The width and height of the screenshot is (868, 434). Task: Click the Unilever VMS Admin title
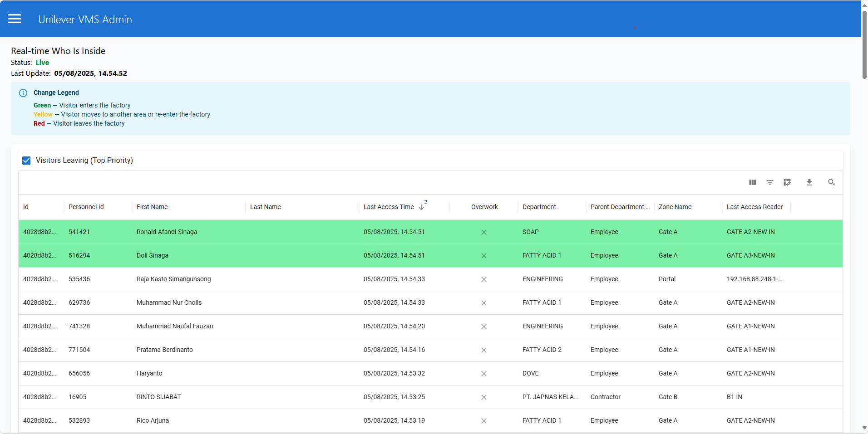pos(85,19)
